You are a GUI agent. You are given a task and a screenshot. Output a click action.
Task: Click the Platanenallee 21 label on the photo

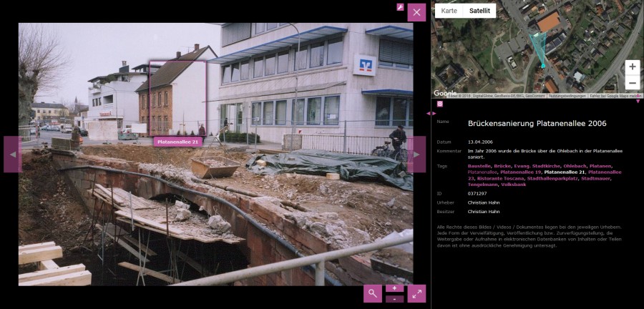(178, 142)
